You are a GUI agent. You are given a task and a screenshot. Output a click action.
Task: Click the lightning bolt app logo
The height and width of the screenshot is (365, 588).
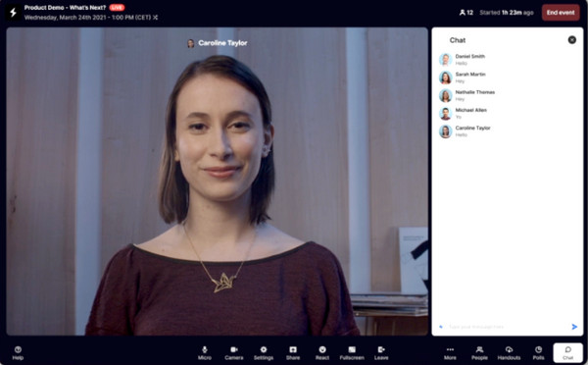click(13, 12)
